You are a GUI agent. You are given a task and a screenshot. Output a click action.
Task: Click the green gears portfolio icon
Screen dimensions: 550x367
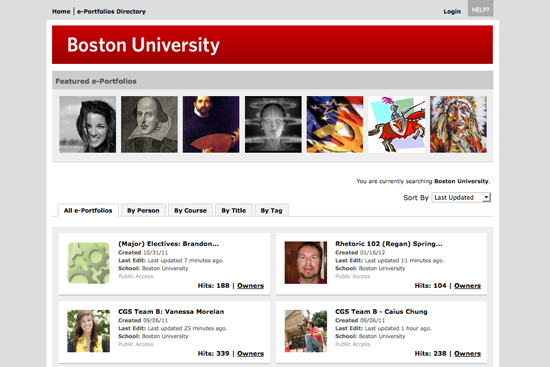click(x=88, y=263)
